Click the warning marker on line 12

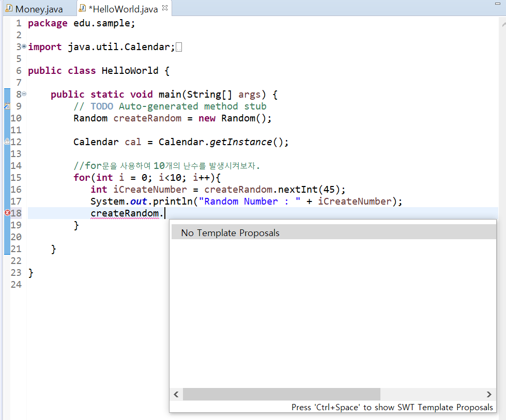[x=7, y=142]
